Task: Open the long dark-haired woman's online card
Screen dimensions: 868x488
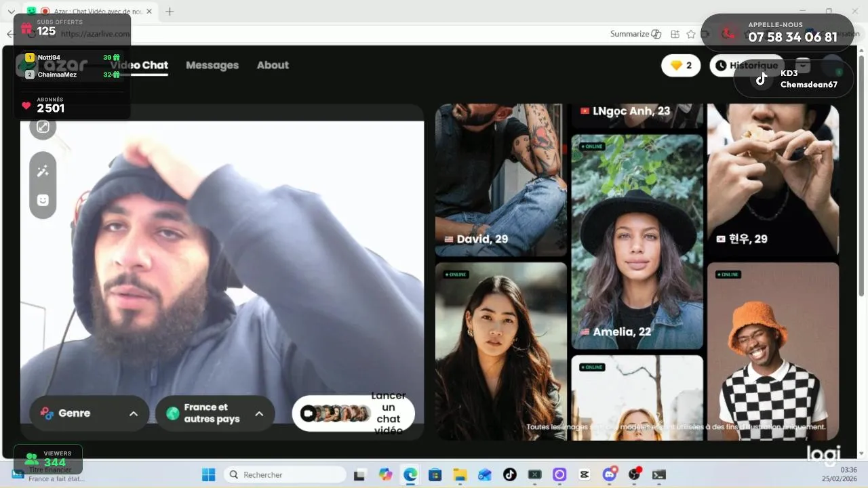Action: (500, 351)
